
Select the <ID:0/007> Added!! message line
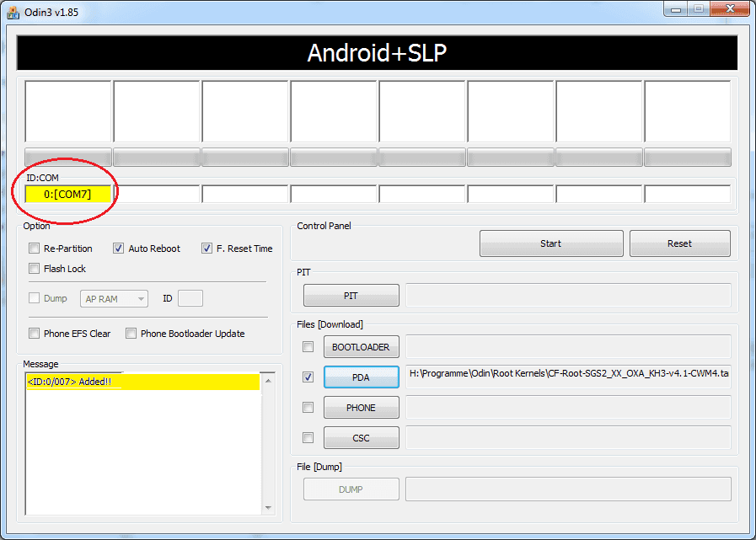[x=142, y=382]
